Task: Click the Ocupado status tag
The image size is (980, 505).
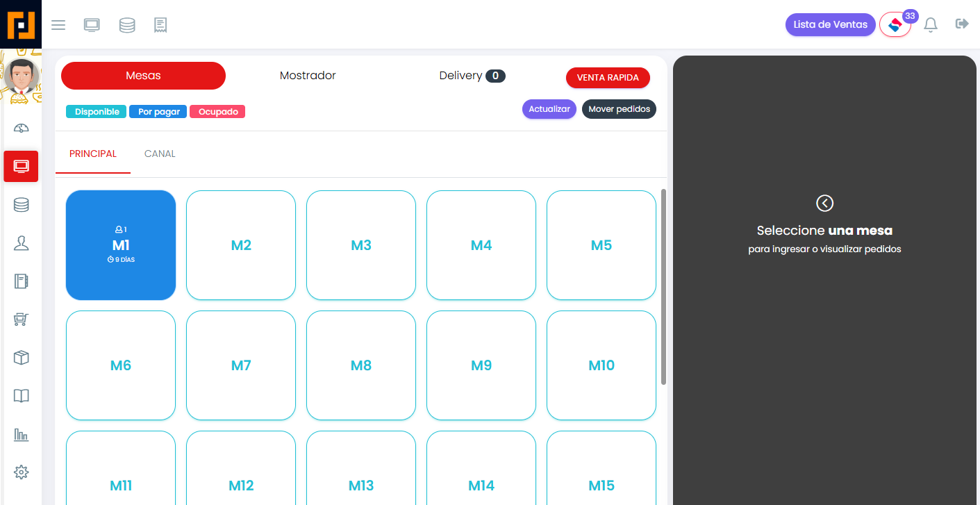Action: pyautogui.click(x=217, y=112)
